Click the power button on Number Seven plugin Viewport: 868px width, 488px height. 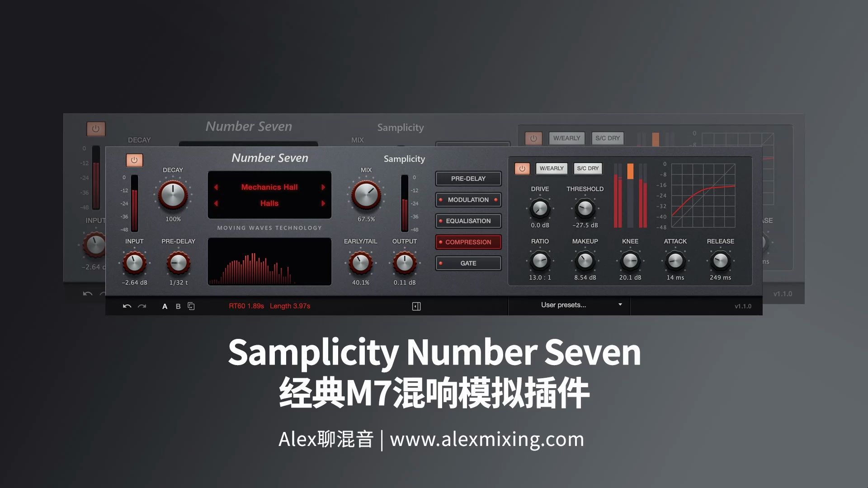[x=134, y=160]
